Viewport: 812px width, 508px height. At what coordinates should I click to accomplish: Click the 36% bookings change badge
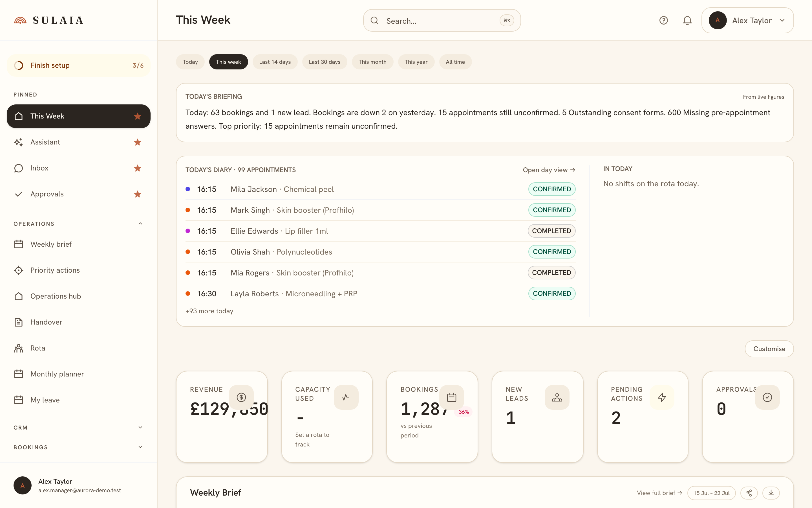pyautogui.click(x=464, y=412)
